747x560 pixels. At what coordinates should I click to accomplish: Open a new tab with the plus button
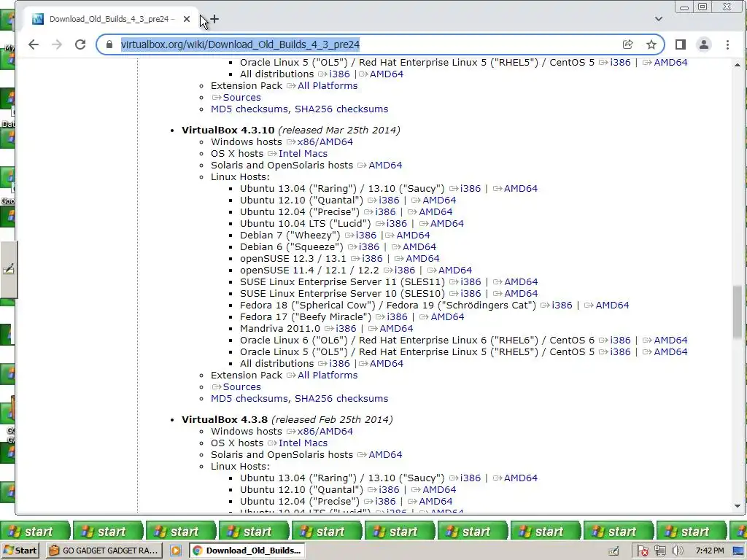click(215, 19)
